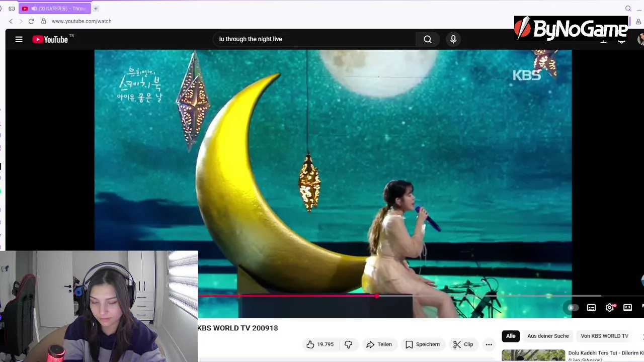The width and height of the screenshot is (644, 362).
Task: Open more actions three-dot menu
Action: tap(489, 344)
